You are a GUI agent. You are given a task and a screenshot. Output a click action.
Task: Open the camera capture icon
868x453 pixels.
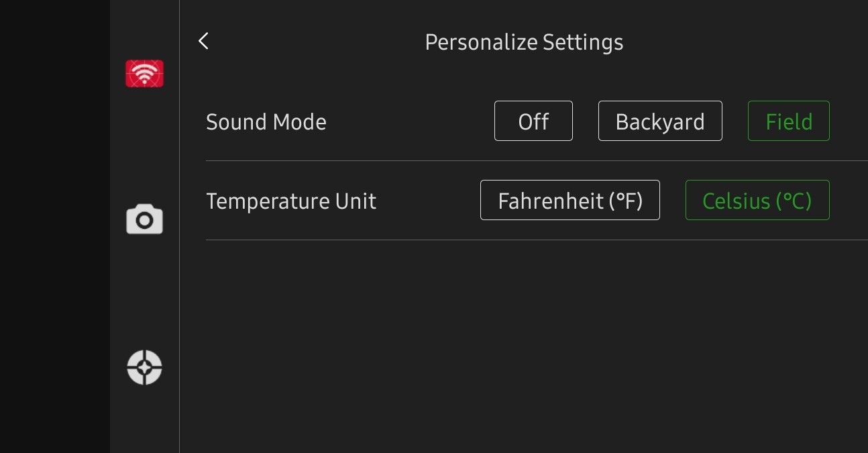144,220
